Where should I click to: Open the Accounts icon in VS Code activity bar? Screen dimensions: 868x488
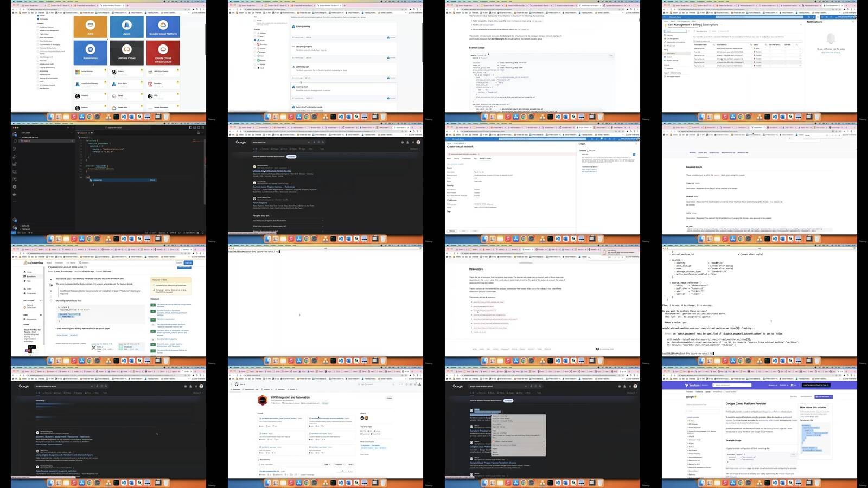[x=15, y=221]
